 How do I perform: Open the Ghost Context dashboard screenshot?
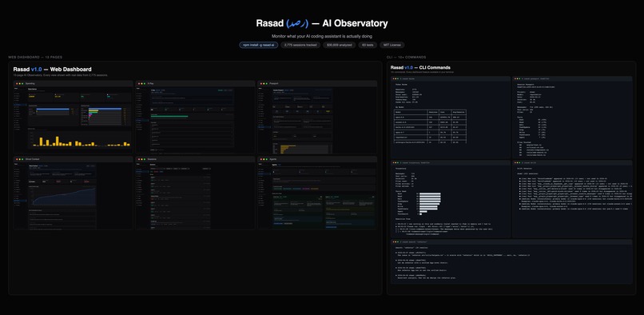(73, 193)
